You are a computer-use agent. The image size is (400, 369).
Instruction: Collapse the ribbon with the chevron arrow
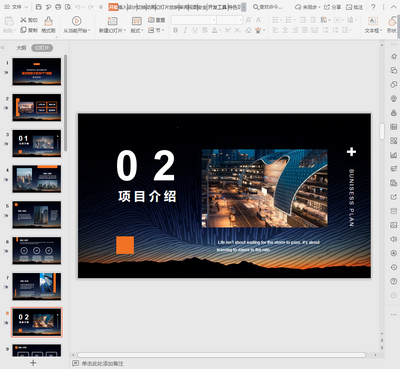click(x=393, y=7)
